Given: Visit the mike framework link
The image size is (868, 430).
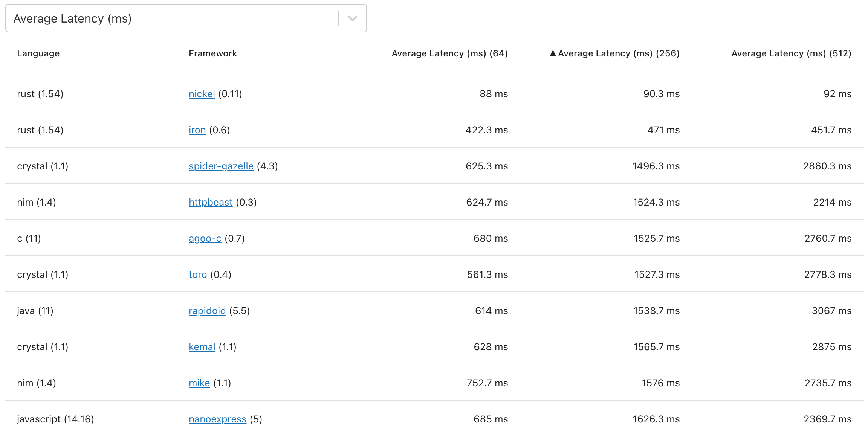Looking at the screenshot, I should pyautogui.click(x=199, y=383).
